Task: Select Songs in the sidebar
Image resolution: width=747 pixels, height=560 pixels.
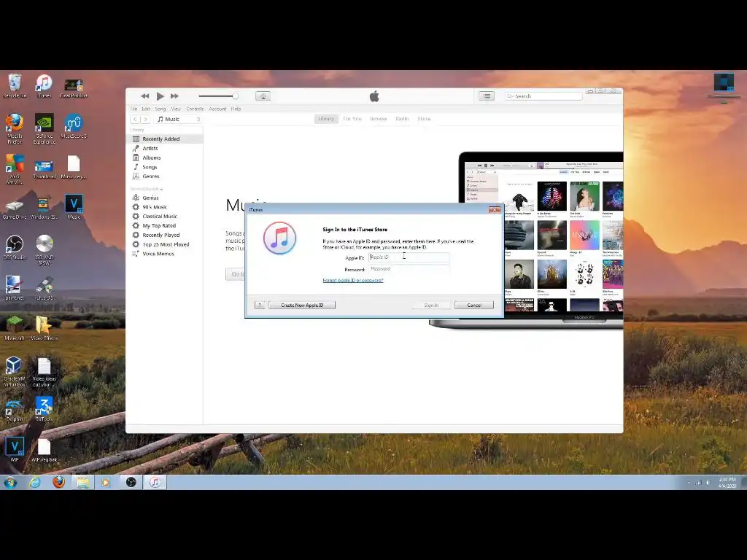Action: (x=166, y=167)
